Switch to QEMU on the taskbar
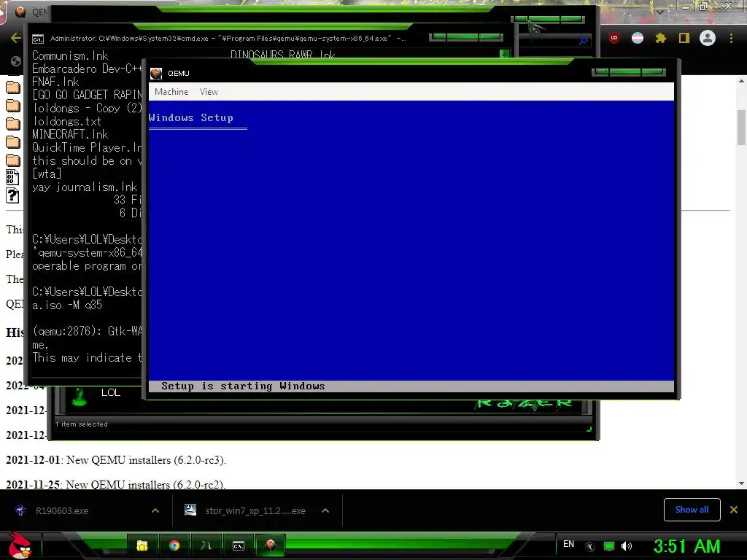The height and width of the screenshot is (560, 747). pyautogui.click(x=271, y=545)
